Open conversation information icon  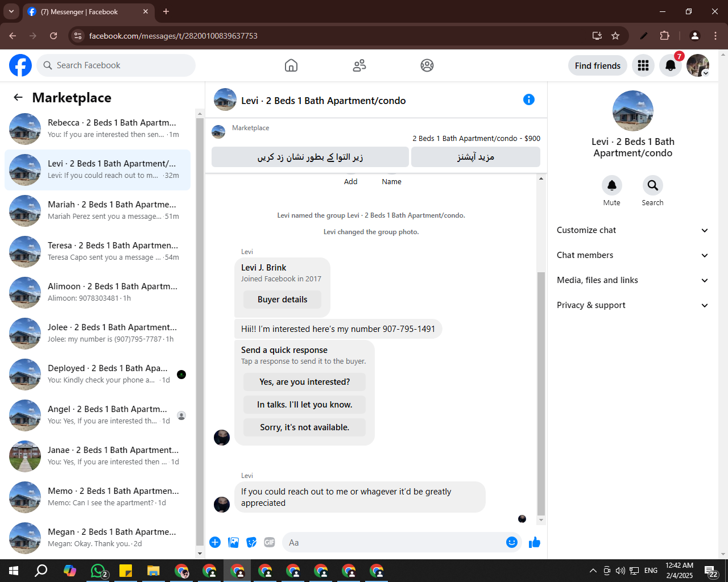click(x=529, y=99)
